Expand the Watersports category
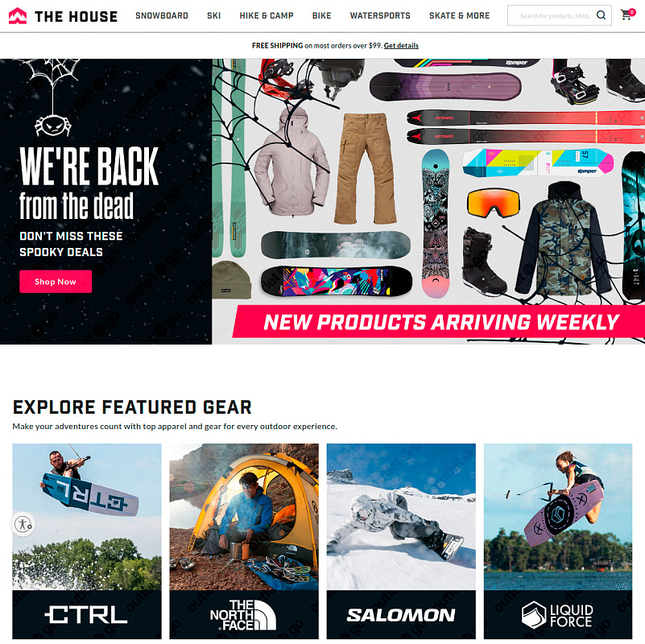Viewport: 645px width, 644px height. [x=380, y=15]
